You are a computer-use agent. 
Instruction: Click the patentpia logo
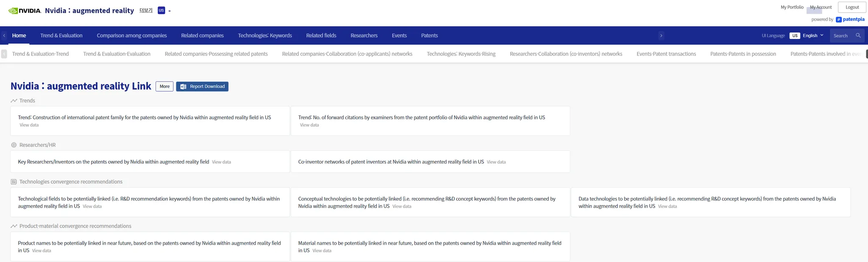click(x=850, y=20)
